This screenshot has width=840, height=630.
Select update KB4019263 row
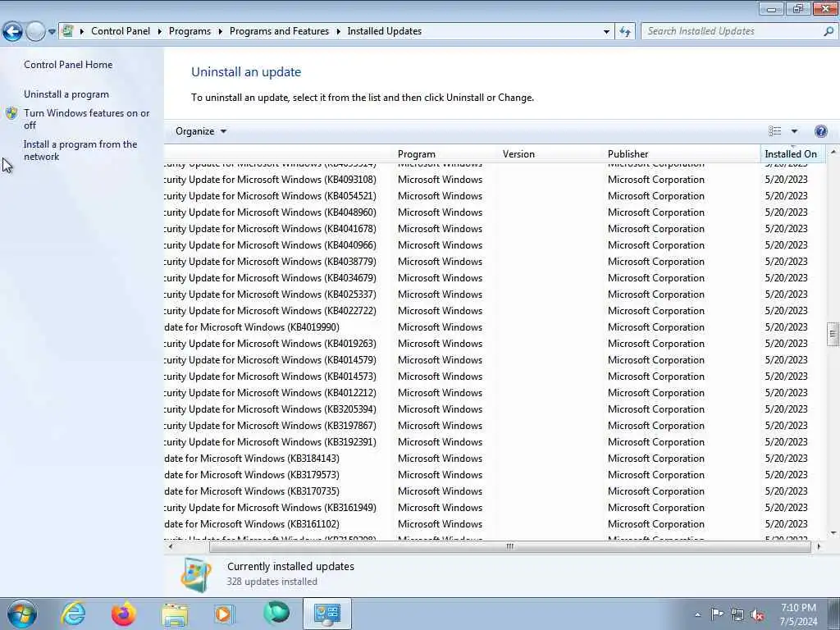[x=495, y=344]
